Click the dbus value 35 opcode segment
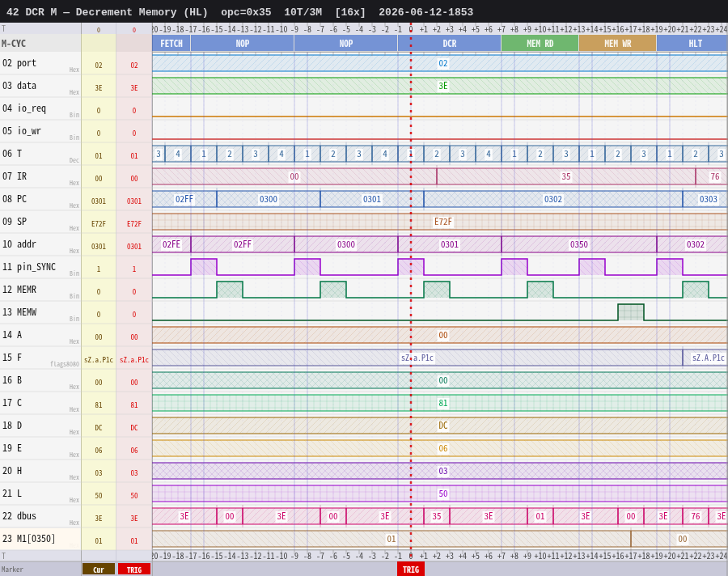The image size is (728, 576). point(437,516)
